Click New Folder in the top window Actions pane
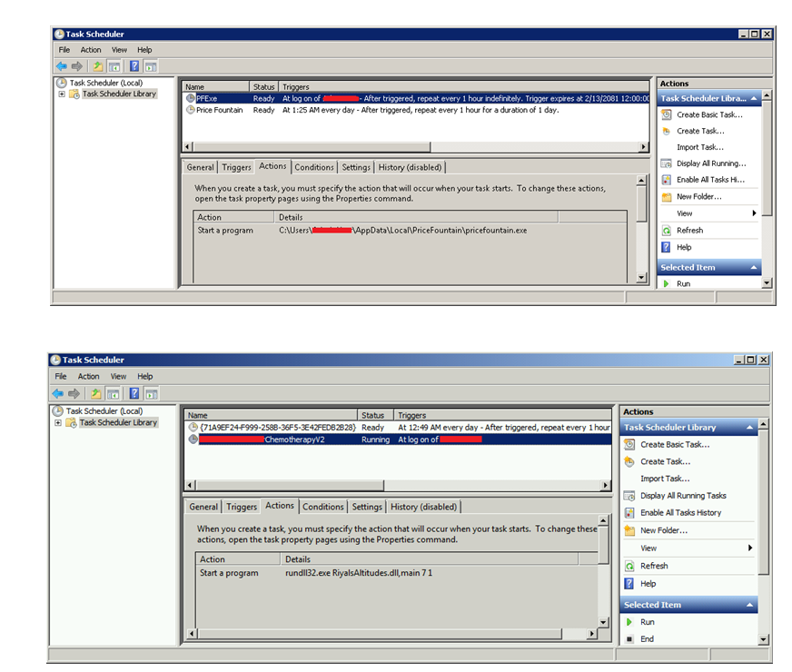This screenshot has height=672, width=792. coord(698,196)
